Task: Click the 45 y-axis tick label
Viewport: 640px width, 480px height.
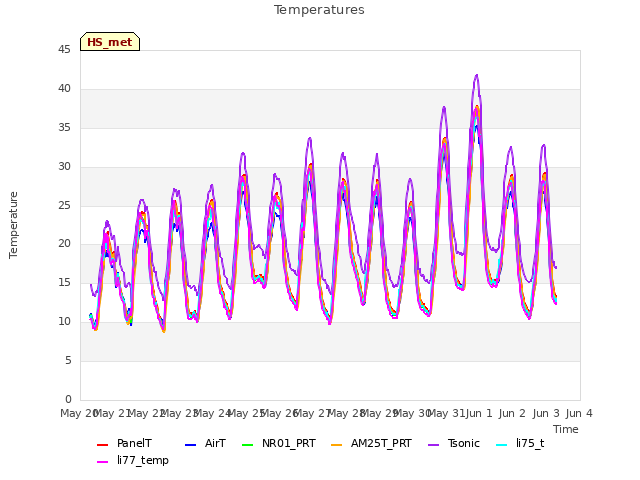Action: 64,50
